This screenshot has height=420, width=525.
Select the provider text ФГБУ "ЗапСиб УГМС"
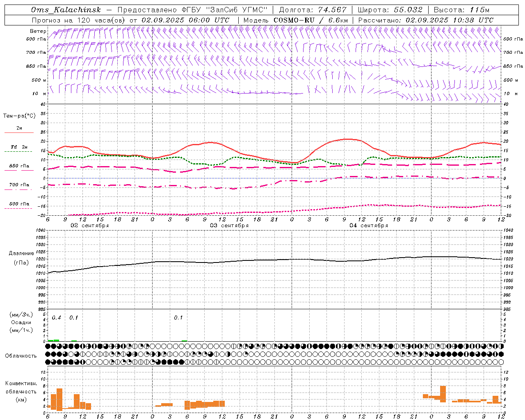click(225, 10)
